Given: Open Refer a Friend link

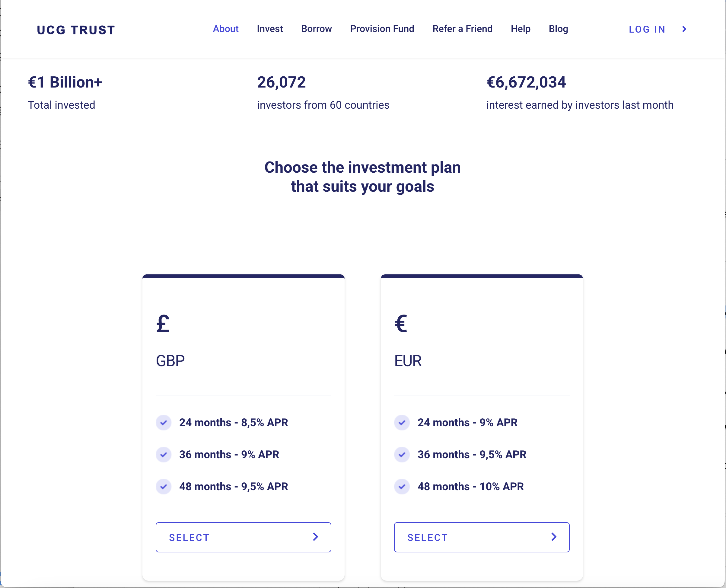Looking at the screenshot, I should pos(462,29).
